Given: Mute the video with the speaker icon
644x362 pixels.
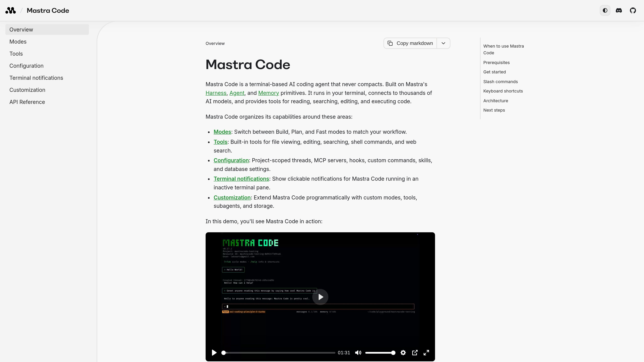Looking at the screenshot, I should tap(358, 352).
